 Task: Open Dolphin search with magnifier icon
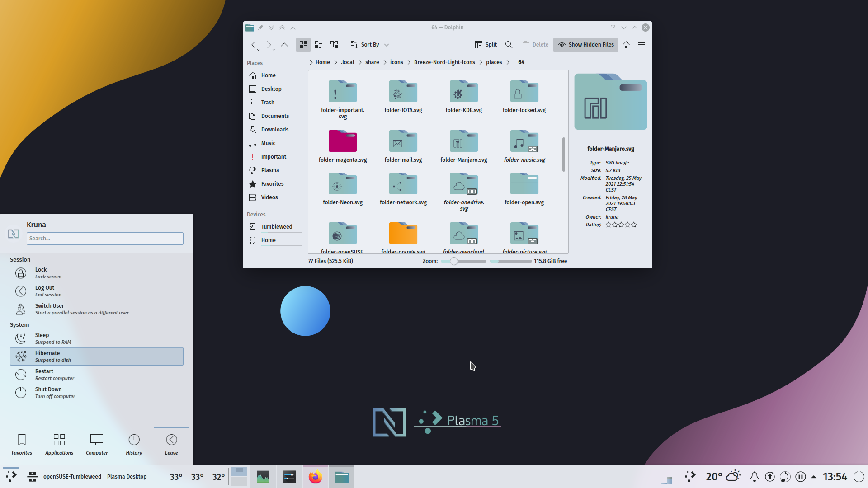tap(509, 45)
